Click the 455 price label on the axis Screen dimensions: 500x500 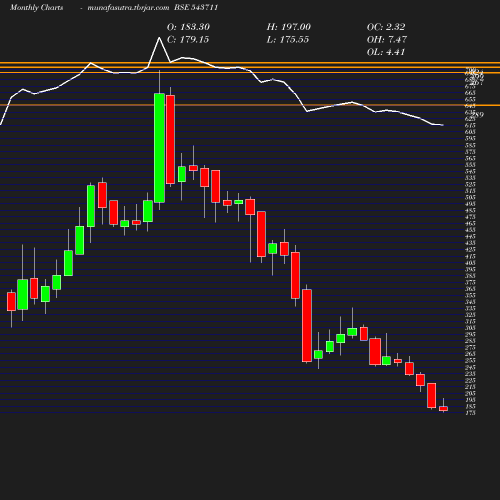(x=470, y=230)
